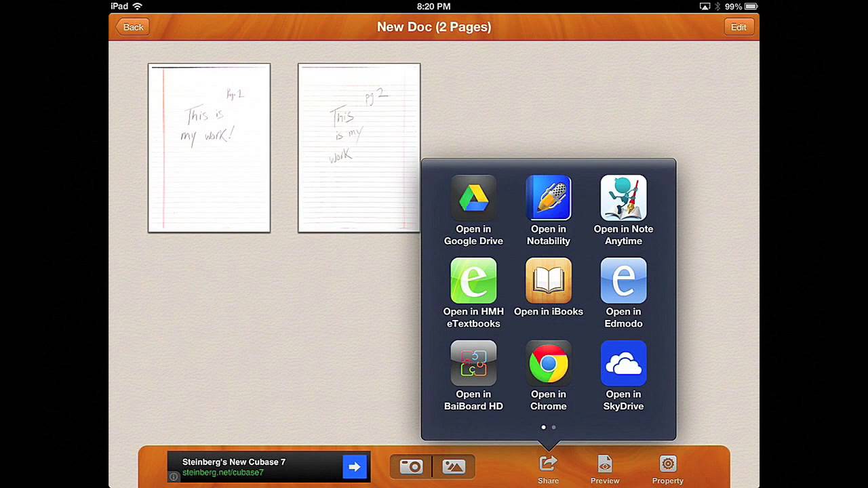Tap the Wi-Fi status icon

(x=138, y=6)
